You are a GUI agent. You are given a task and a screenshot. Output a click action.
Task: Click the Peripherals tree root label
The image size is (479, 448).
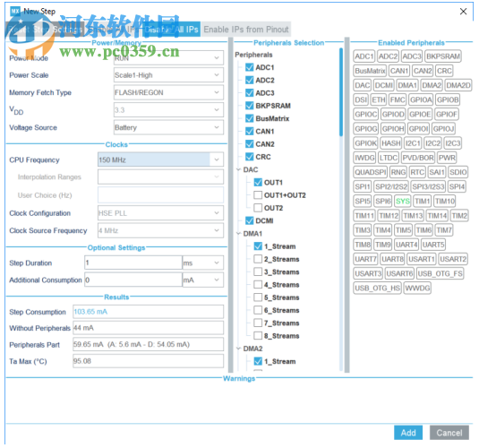click(253, 55)
